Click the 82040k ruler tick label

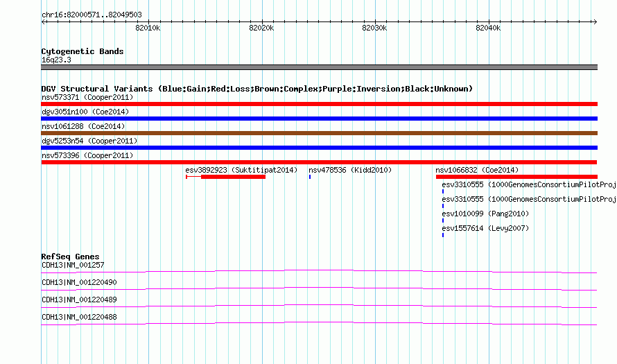488,28
